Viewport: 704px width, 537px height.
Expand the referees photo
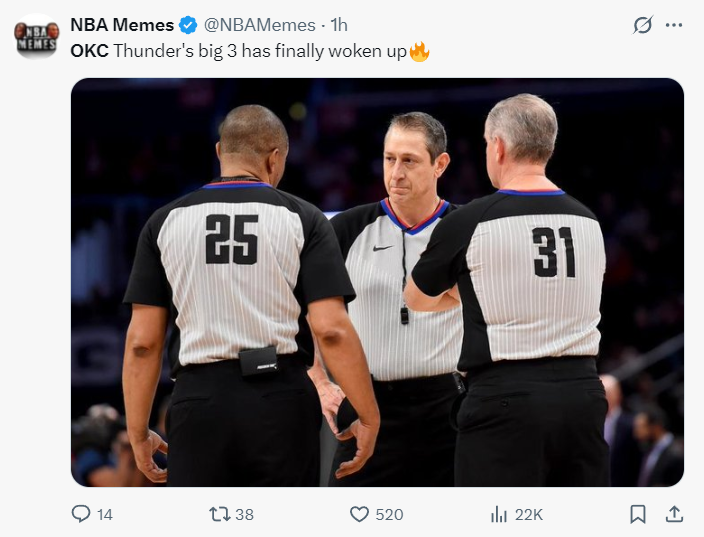coord(377,282)
